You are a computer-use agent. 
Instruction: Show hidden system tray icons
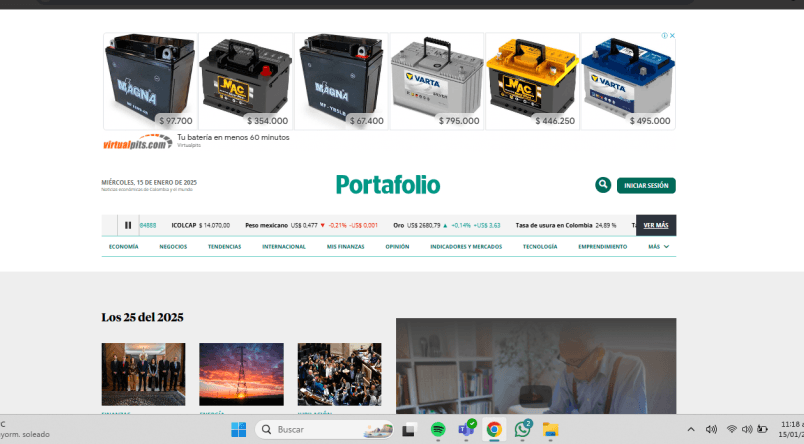(x=691, y=430)
